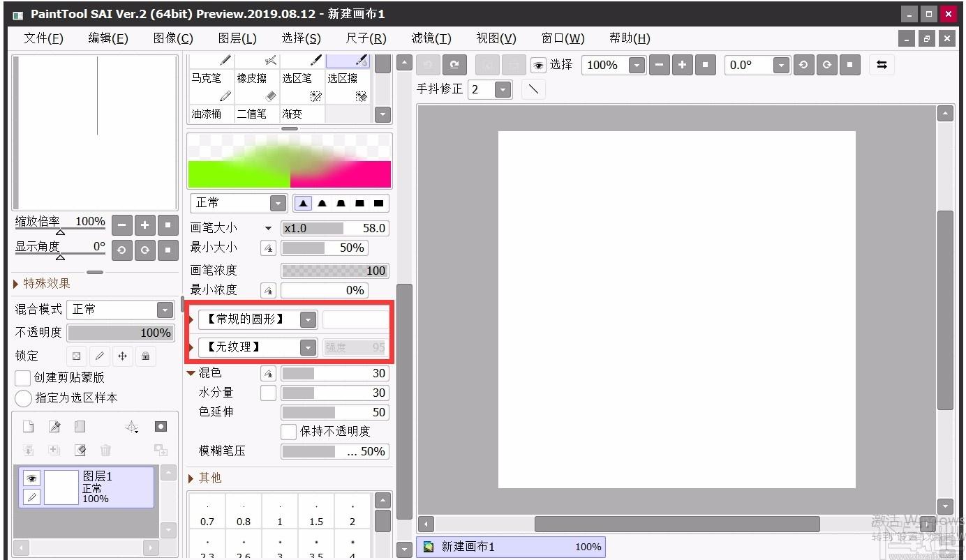The image size is (966, 560).
Task: Select the 橡皮擦 eraser tool
Action: [x=258, y=87]
